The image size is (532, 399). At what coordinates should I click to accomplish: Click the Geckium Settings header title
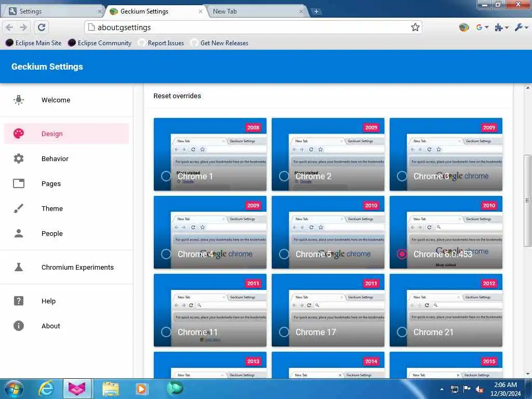tap(47, 66)
